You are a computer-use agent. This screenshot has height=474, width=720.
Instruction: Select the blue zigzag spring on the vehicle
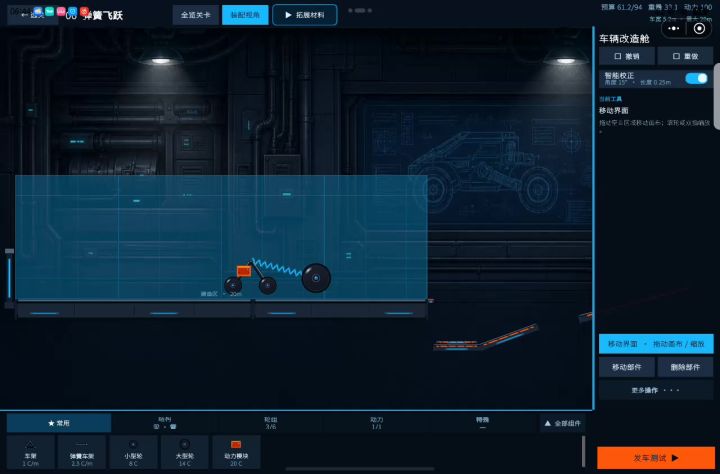pos(277,267)
